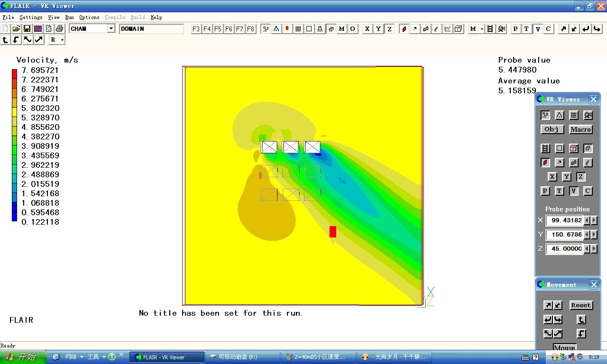The height and width of the screenshot is (364, 607).
Task: Open the Settings menu
Action: click(31, 17)
